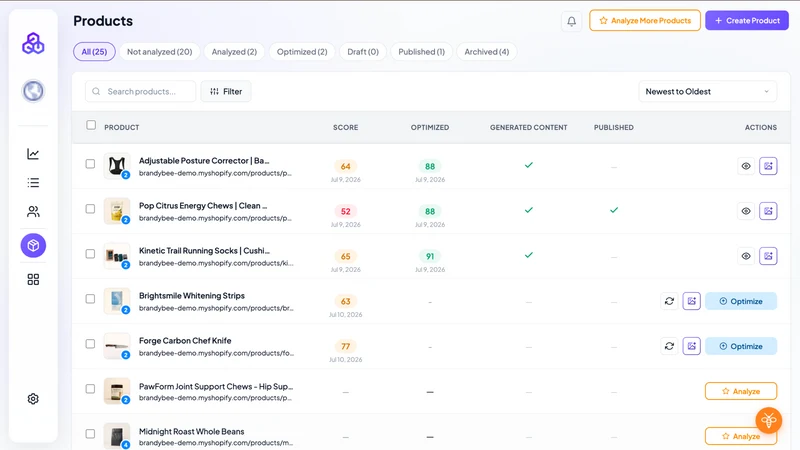Open the grid apps sidebar icon
This screenshot has width=800, height=450.
(x=33, y=280)
